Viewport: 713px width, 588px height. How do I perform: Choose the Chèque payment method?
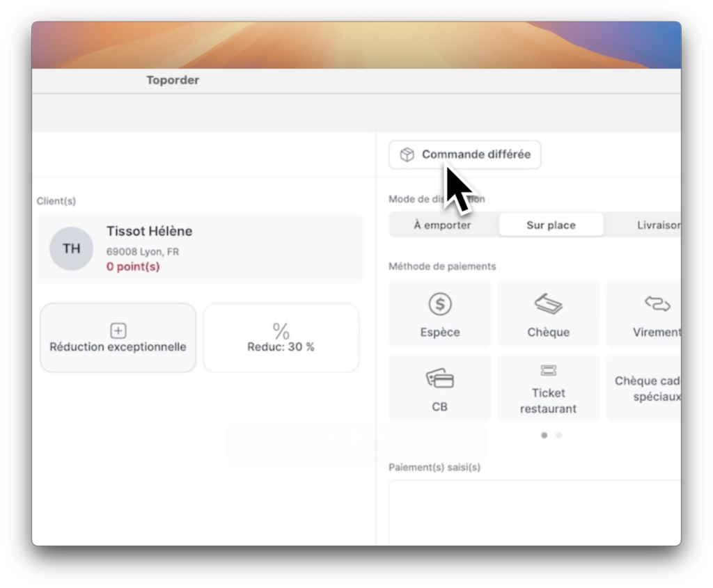pyautogui.click(x=548, y=305)
